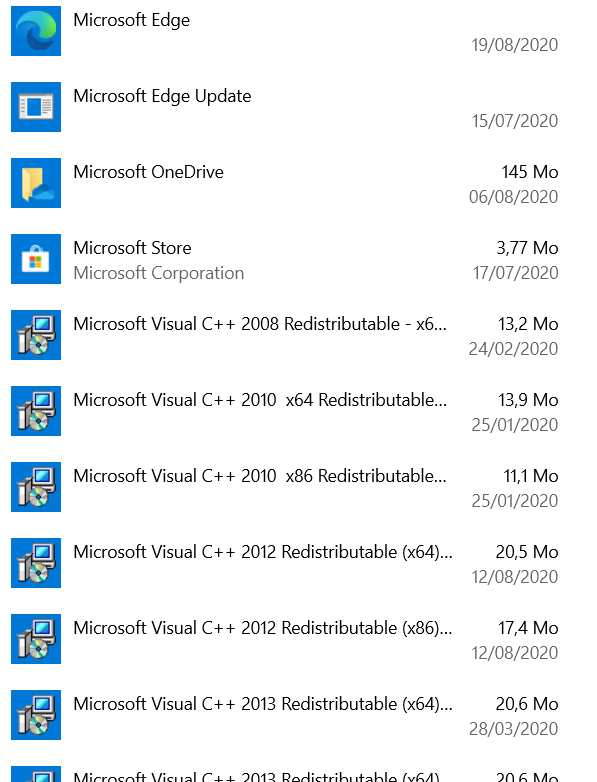Click the Visual C++ 2012 (x86) installer icon
This screenshot has width=597, height=782.
[x=36, y=639]
